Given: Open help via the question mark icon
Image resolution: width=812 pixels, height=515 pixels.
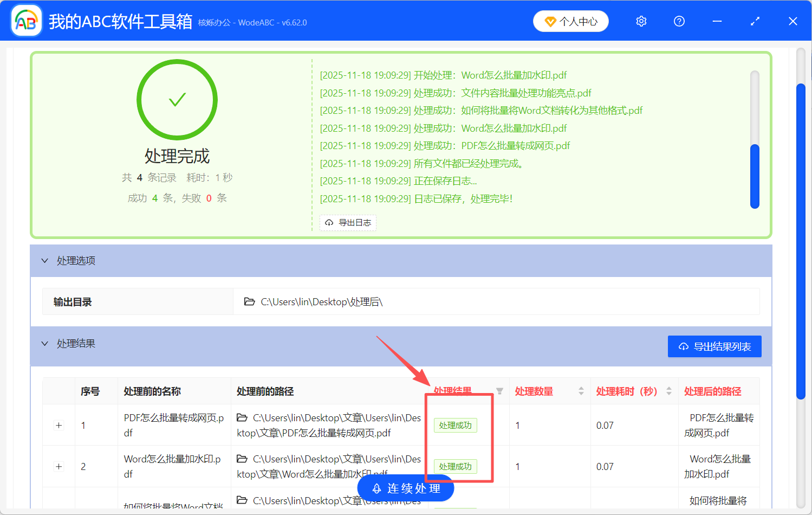Looking at the screenshot, I should 679,21.
